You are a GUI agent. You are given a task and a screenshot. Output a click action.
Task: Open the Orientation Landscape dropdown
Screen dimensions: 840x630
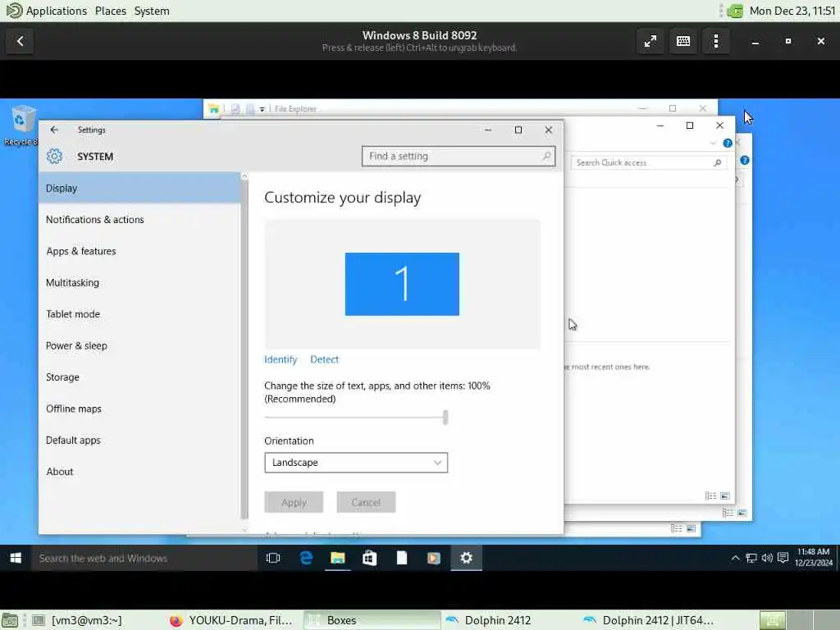tap(356, 463)
